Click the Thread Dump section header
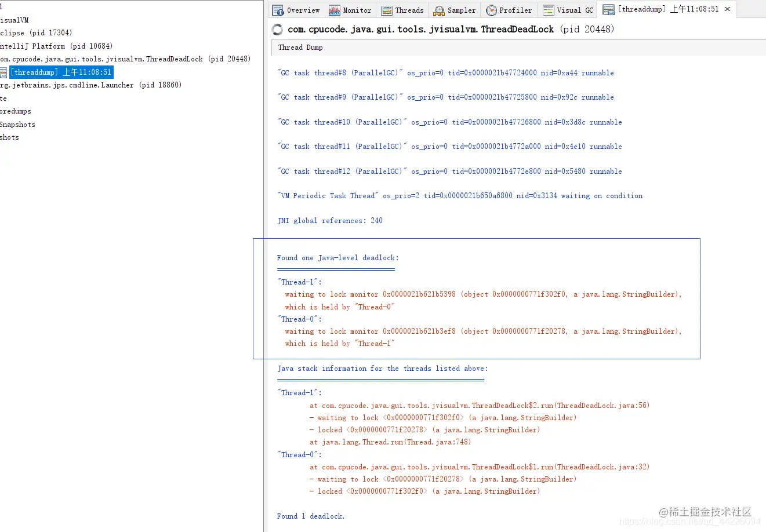Viewport: 766px width, 532px height. (x=518, y=48)
